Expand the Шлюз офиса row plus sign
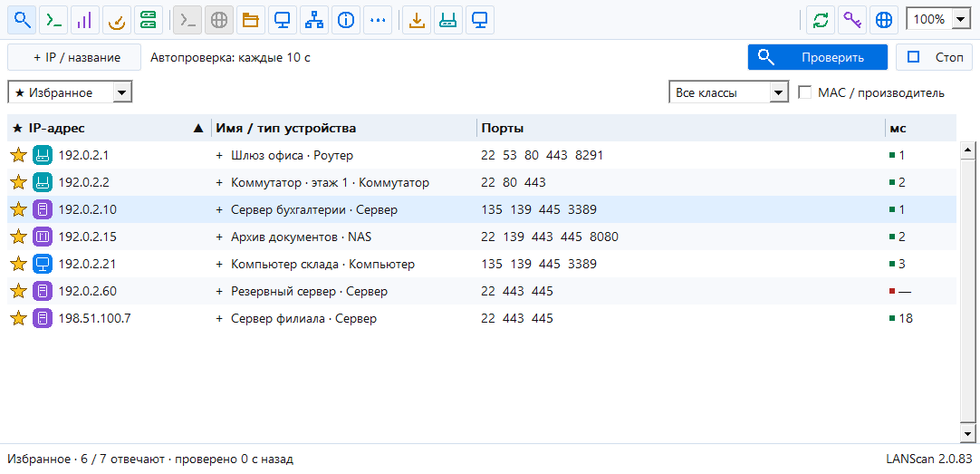Viewport: 980px width, 474px height. coord(219,155)
